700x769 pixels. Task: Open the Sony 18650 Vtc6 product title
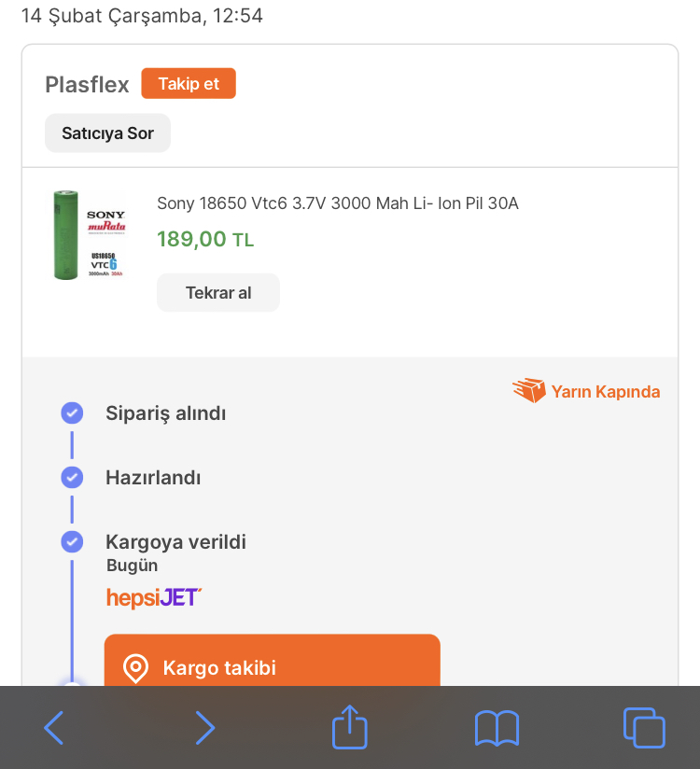(x=337, y=203)
